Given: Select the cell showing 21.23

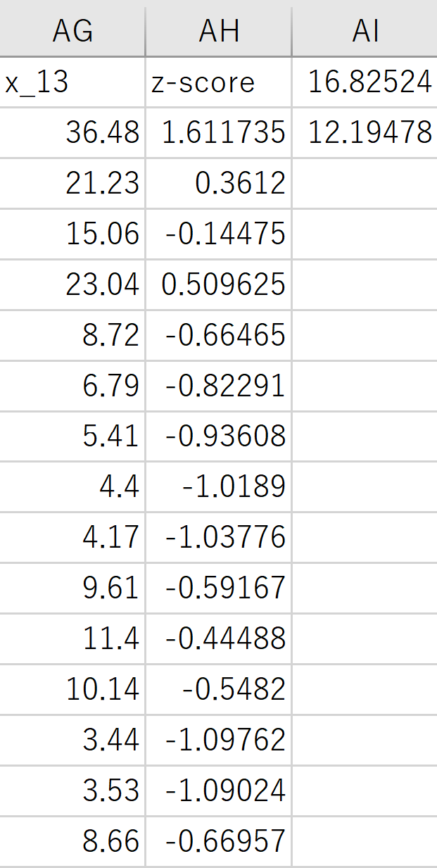Looking at the screenshot, I should (72, 183).
